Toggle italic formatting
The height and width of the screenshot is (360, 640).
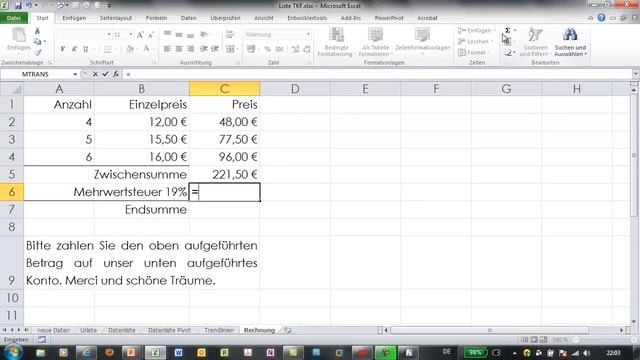pos(74,49)
